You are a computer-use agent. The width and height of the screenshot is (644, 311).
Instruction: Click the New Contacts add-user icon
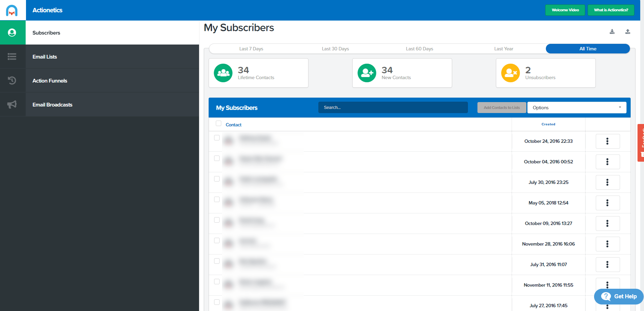[x=367, y=73]
